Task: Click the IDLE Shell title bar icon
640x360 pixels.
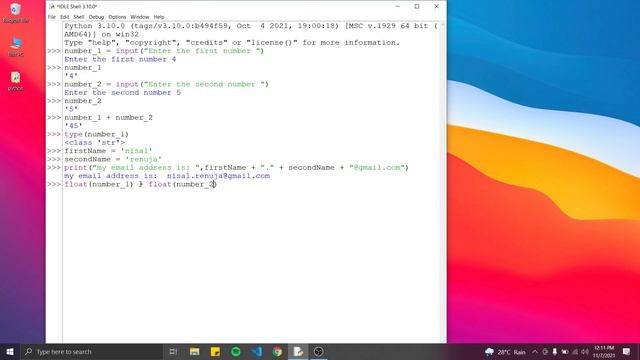Action: (52, 7)
